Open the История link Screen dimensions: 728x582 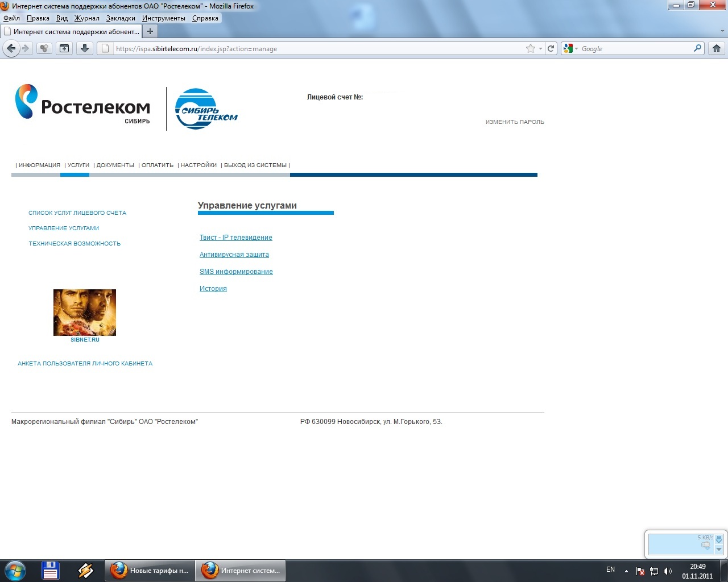213,289
